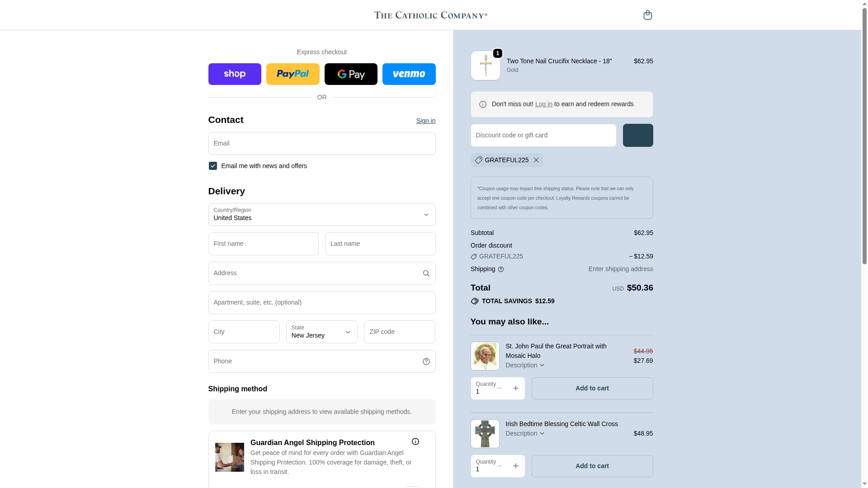Click the address search magnifier icon
Screen dimensions: 868x488
click(x=426, y=273)
